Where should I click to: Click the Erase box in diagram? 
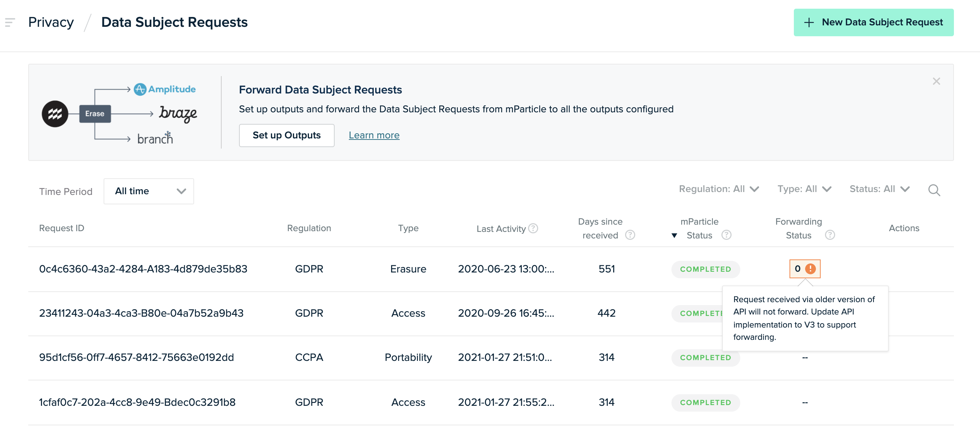(95, 114)
